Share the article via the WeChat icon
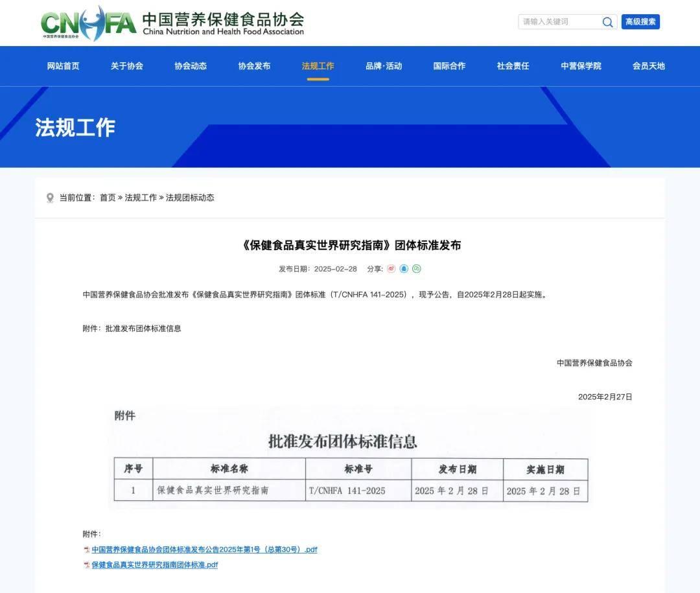 pos(417,269)
